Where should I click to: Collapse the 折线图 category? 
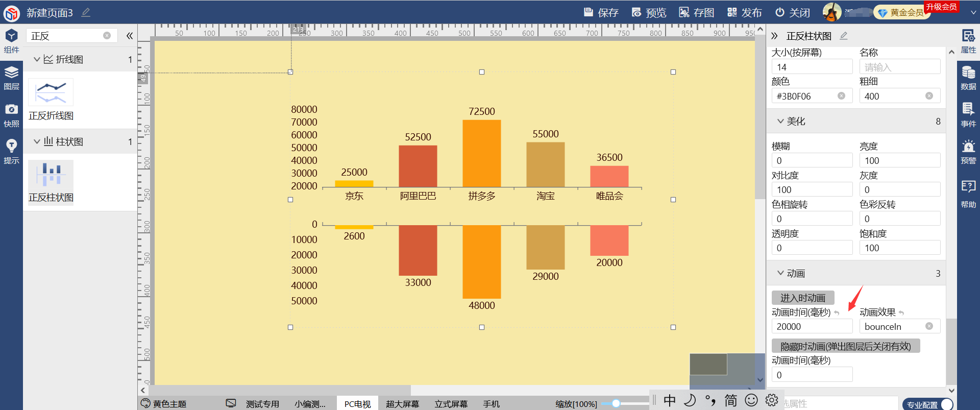36,59
